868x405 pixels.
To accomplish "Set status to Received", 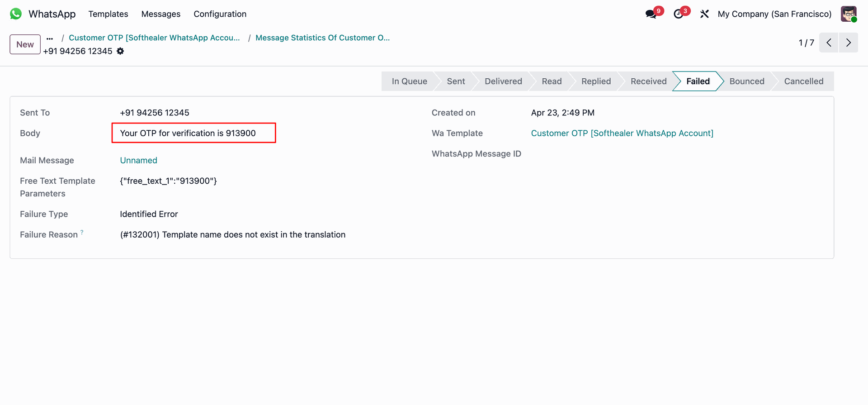I will (x=648, y=81).
